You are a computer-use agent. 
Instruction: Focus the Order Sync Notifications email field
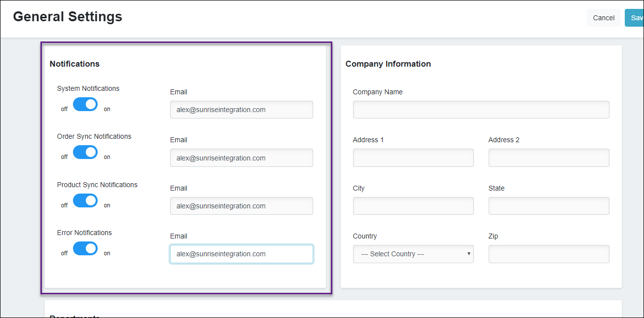[x=241, y=158]
